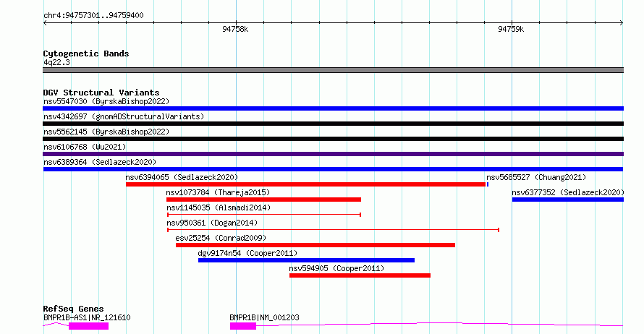
Task: Click the BMPR1B|NM_001203 gene label
Action: (265, 317)
